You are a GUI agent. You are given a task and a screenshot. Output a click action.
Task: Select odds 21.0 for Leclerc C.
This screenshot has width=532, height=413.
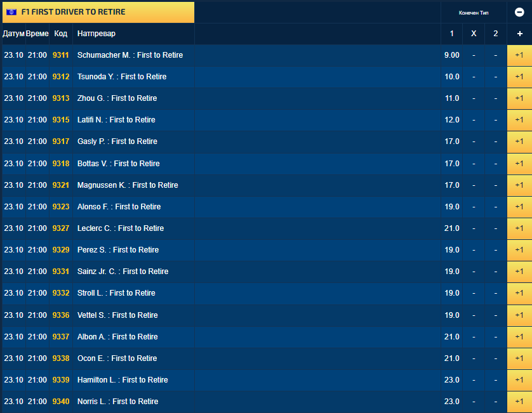(x=451, y=228)
